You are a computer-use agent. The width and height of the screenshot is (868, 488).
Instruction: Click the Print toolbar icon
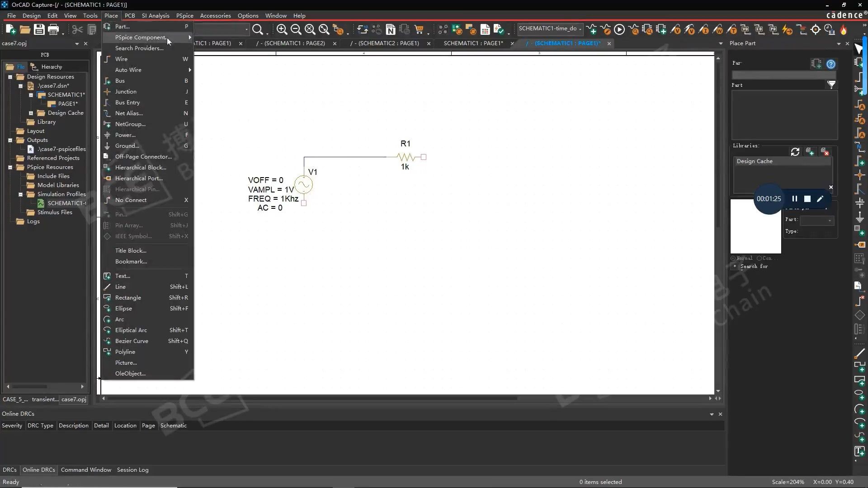[53, 30]
